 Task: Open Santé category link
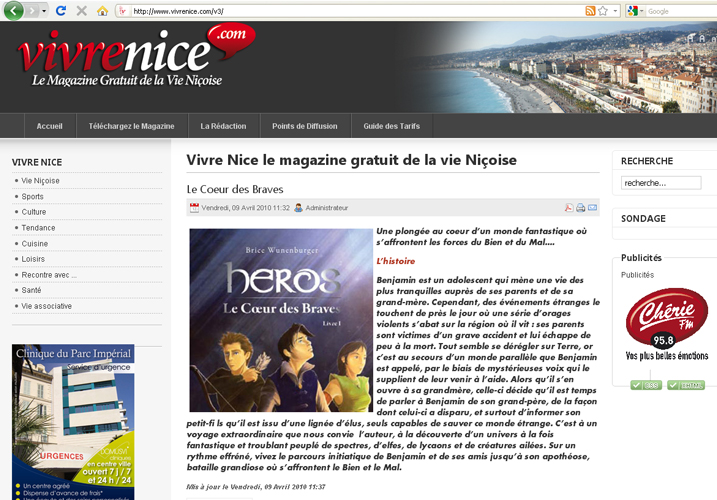(31, 290)
